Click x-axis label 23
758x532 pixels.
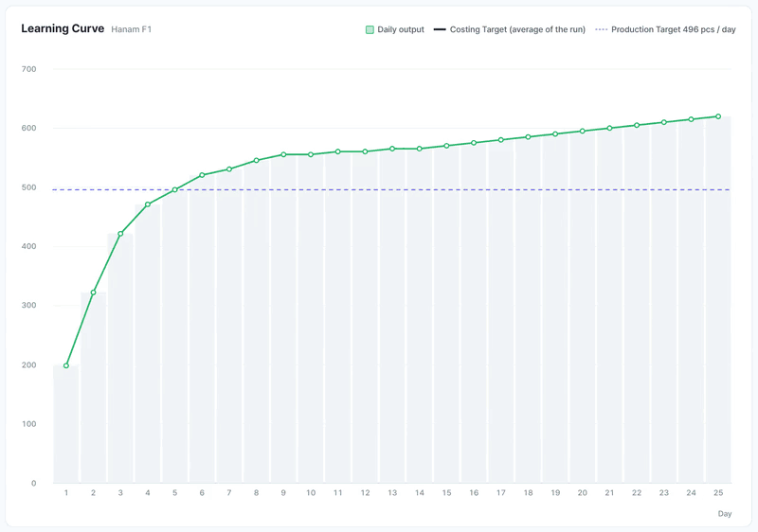[664, 492]
